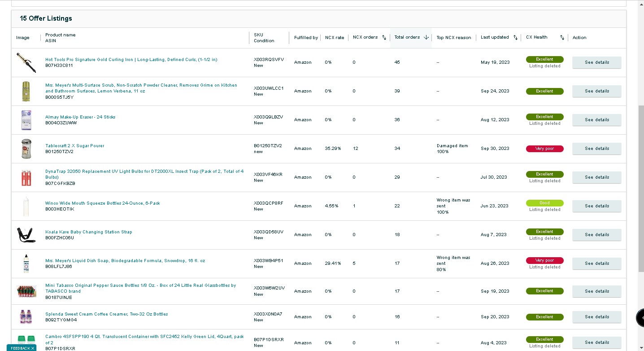Open Almay Make-Up Eraser thumbnail
This screenshot has height=351, width=644.
pyautogui.click(x=26, y=120)
